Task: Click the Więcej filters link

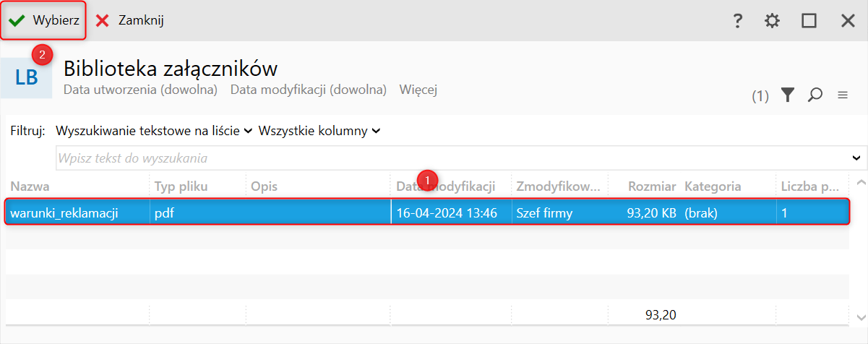Action: click(418, 90)
